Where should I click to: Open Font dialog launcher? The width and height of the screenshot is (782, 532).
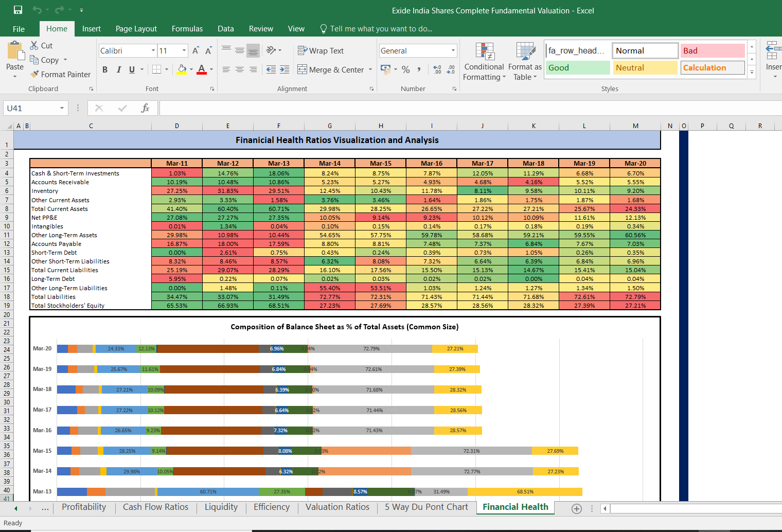tap(212, 89)
